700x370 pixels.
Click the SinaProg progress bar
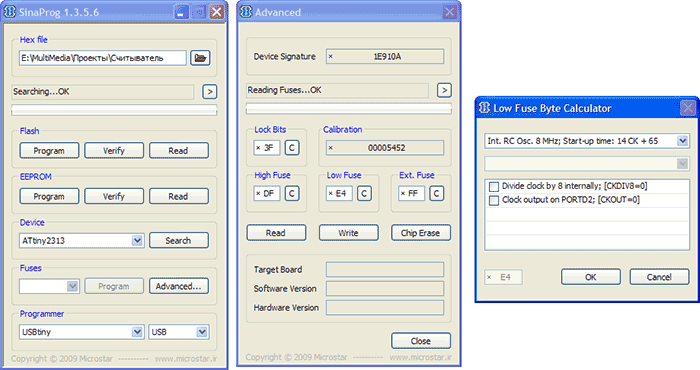point(114,110)
